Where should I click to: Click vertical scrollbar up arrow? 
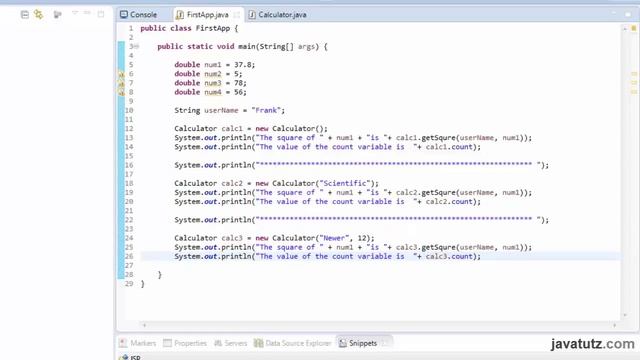(625, 29)
